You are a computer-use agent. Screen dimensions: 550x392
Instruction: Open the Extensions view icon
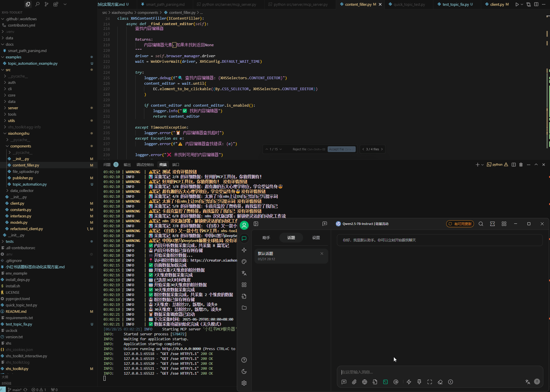[56, 4]
